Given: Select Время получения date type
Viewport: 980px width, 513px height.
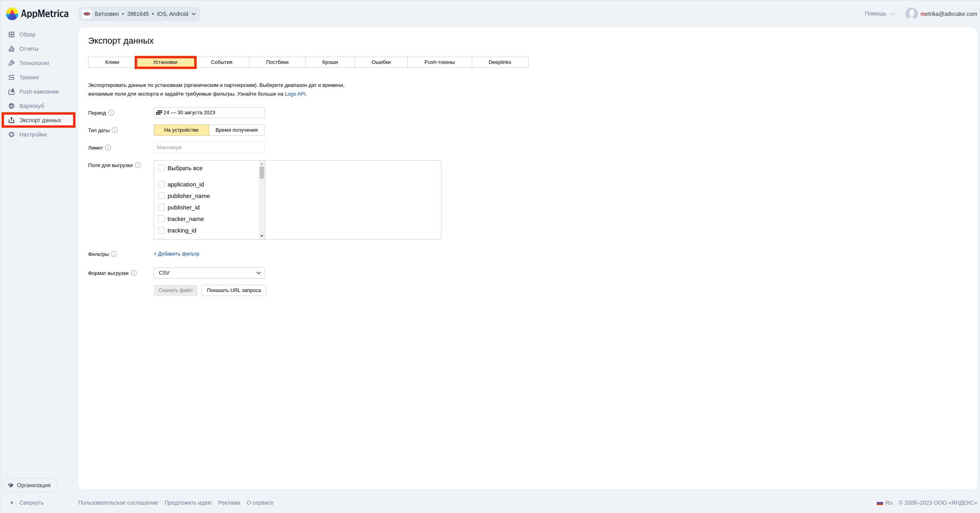Looking at the screenshot, I should pos(237,130).
